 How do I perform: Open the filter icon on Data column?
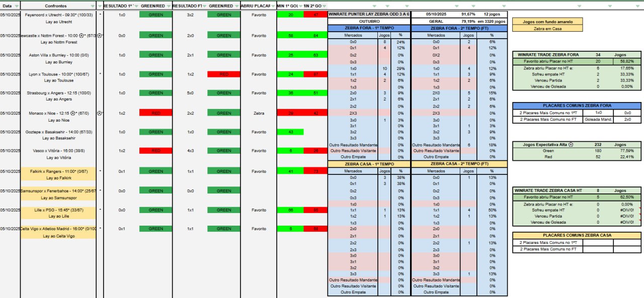(17, 6)
